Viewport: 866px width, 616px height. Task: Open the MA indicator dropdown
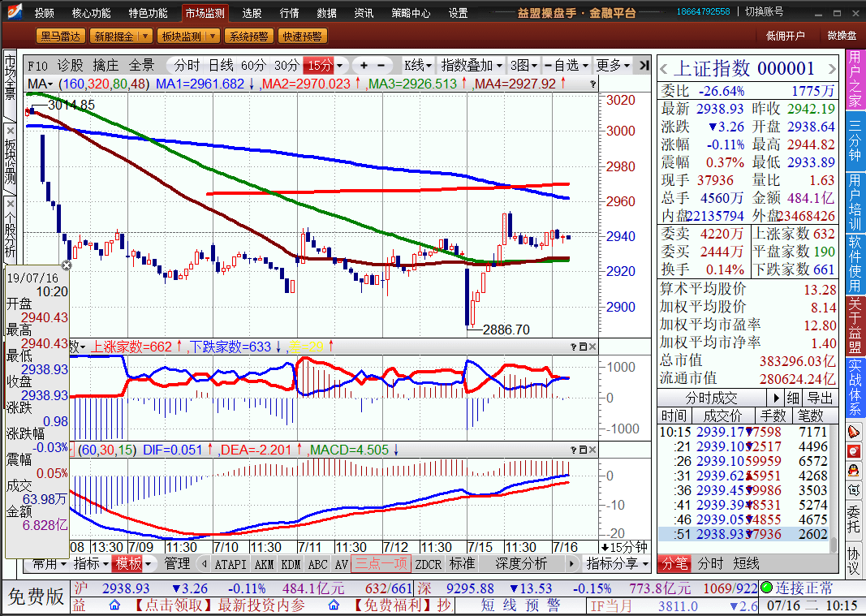pyautogui.click(x=40, y=84)
